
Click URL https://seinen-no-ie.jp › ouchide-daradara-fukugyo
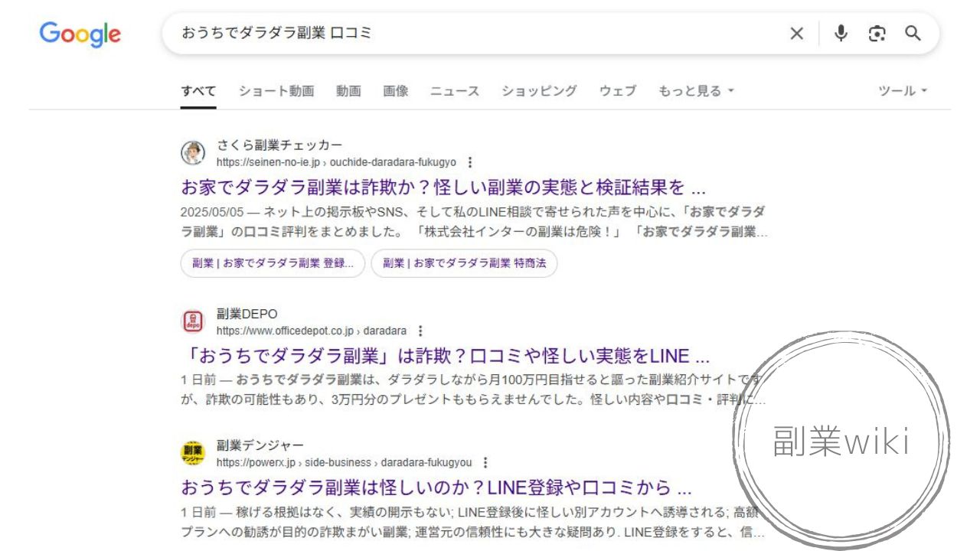(x=336, y=162)
